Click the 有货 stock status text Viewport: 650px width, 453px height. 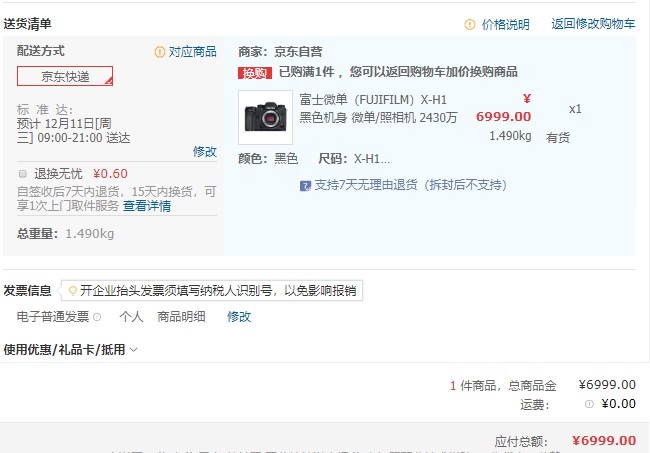558,138
